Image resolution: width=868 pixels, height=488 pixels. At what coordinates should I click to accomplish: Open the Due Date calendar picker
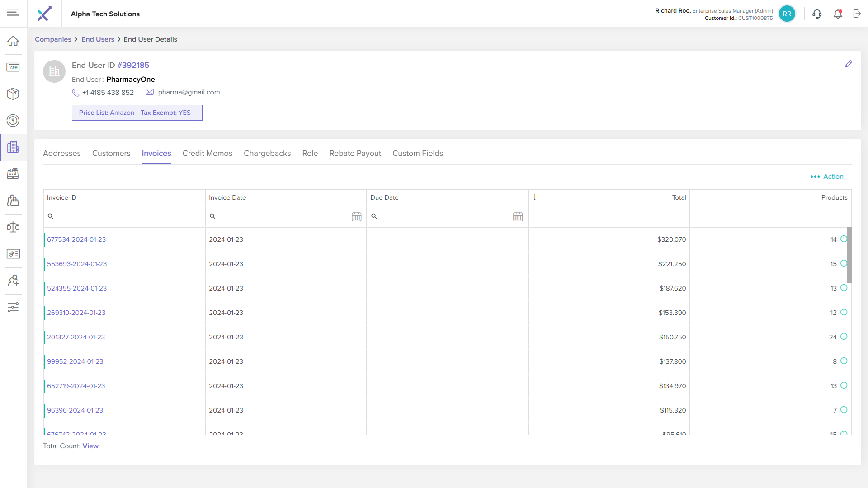click(x=518, y=216)
